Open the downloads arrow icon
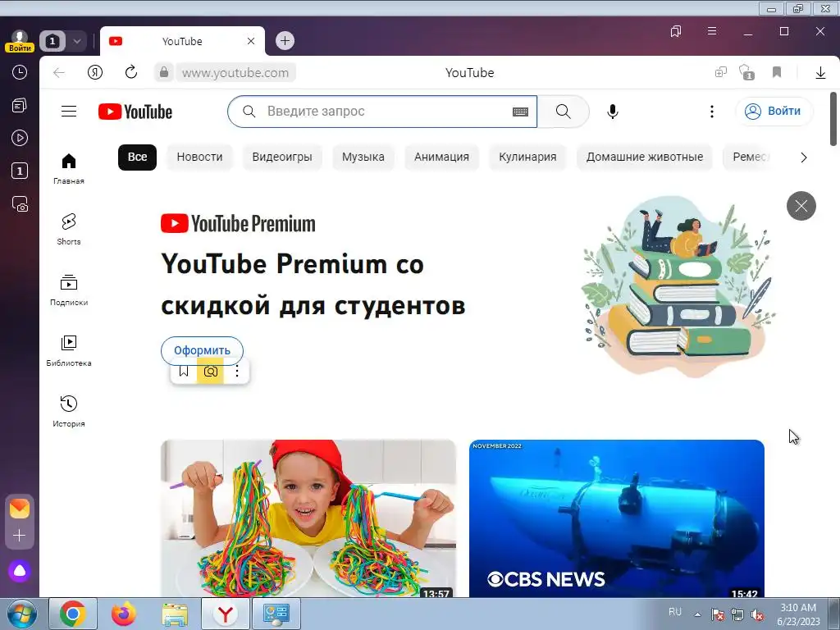This screenshot has width=840, height=630. [x=820, y=73]
